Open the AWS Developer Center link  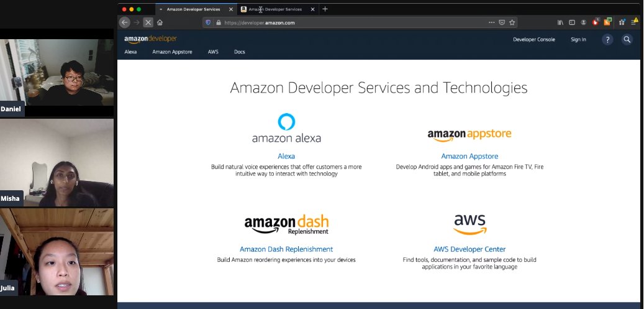[x=469, y=249]
